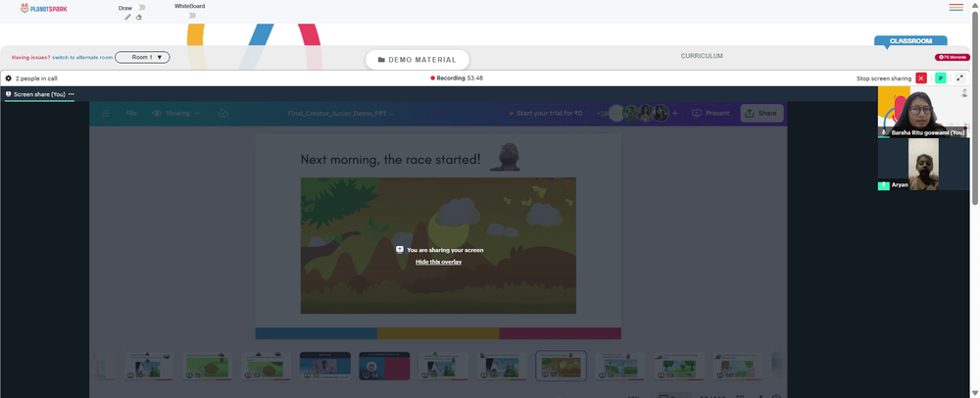980x398 pixels.
Task: Click the green P icon
Action: click(941, 78)
